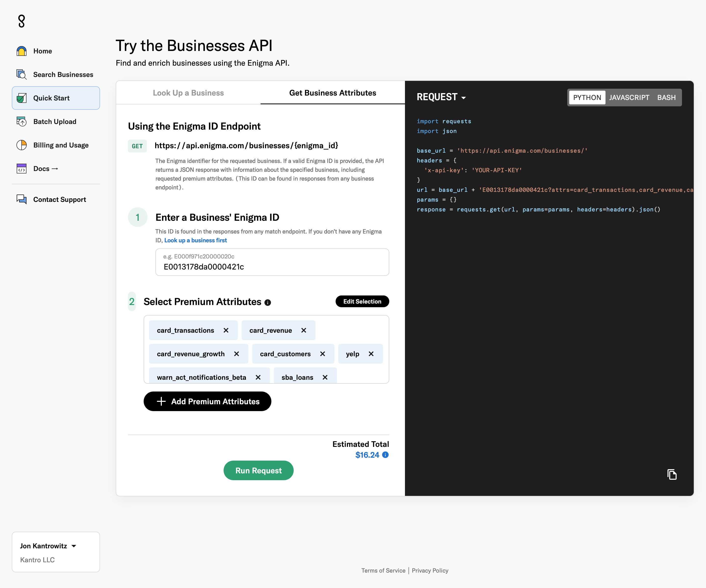Click Add Premium Attributes button
This screenshot has height=588, width=706.
pos(207,401)
